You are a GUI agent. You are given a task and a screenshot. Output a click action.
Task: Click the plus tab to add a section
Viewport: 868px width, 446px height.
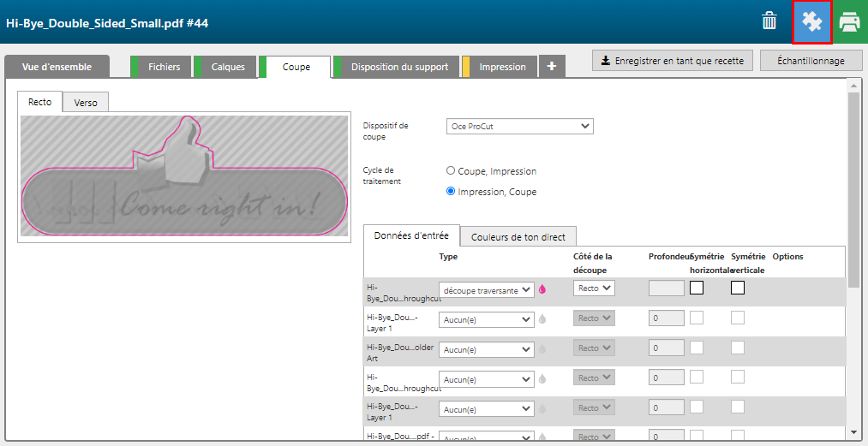[x=552, y=67]
